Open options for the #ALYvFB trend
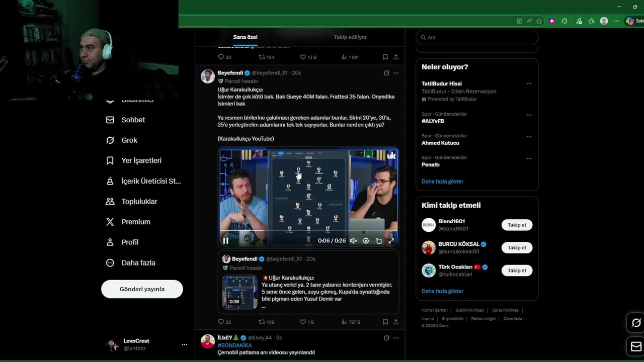Screen dimensions: 644x362 tap(529, 115)
